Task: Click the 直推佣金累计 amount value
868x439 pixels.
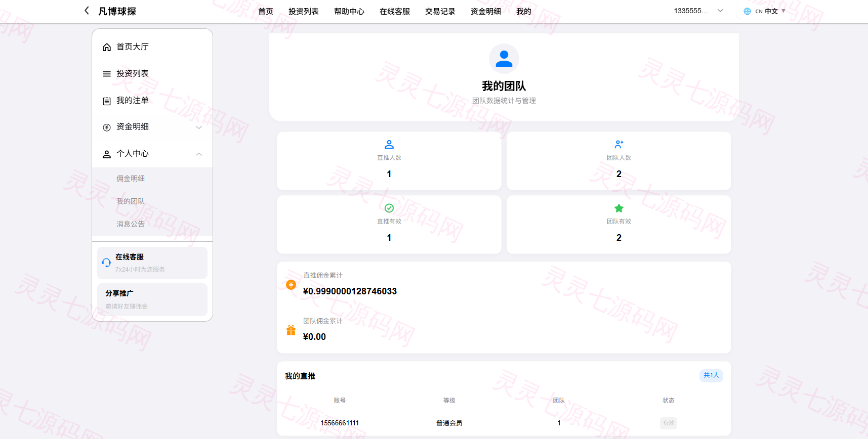Action: (350, 291)
